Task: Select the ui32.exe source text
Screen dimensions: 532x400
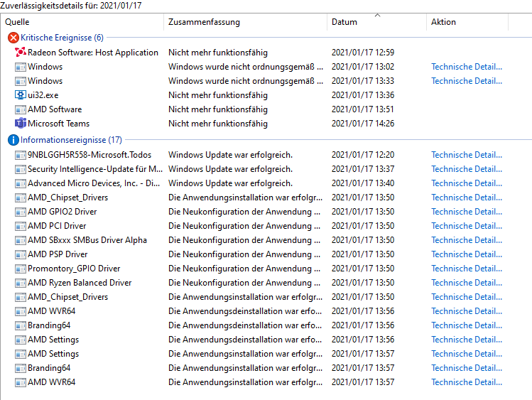Action: 43,95
